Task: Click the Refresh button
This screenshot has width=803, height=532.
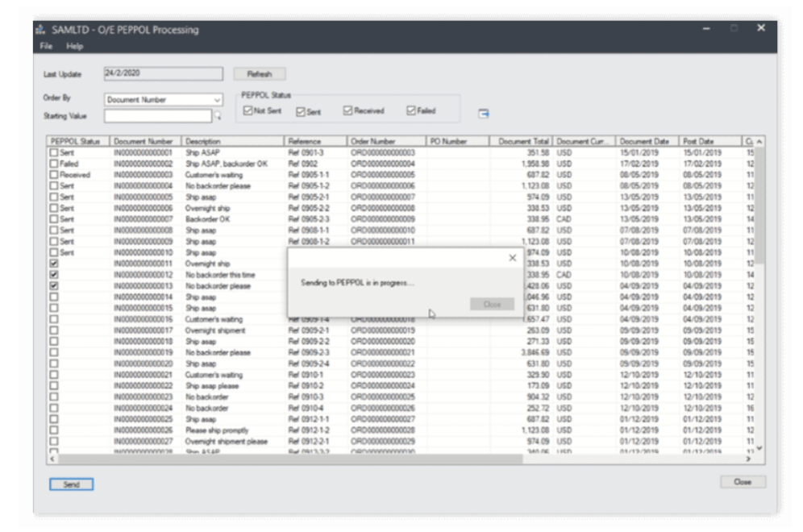Action: pos(260,74)
